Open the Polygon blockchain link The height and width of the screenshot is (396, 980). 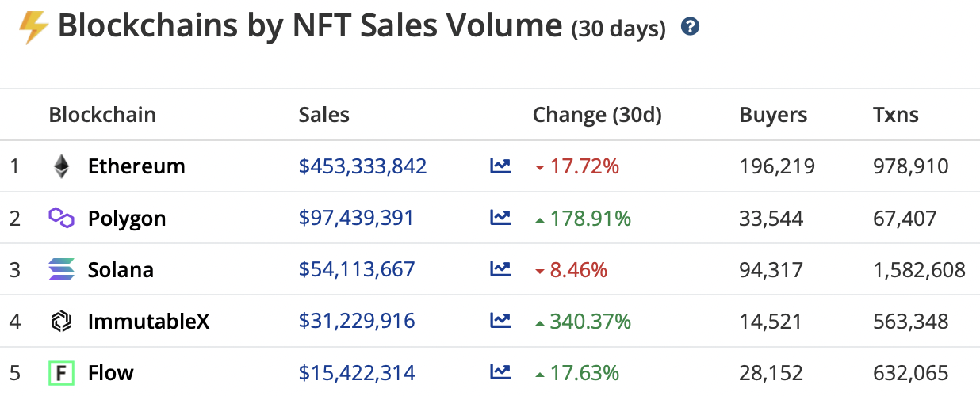[x=127, y=219]
